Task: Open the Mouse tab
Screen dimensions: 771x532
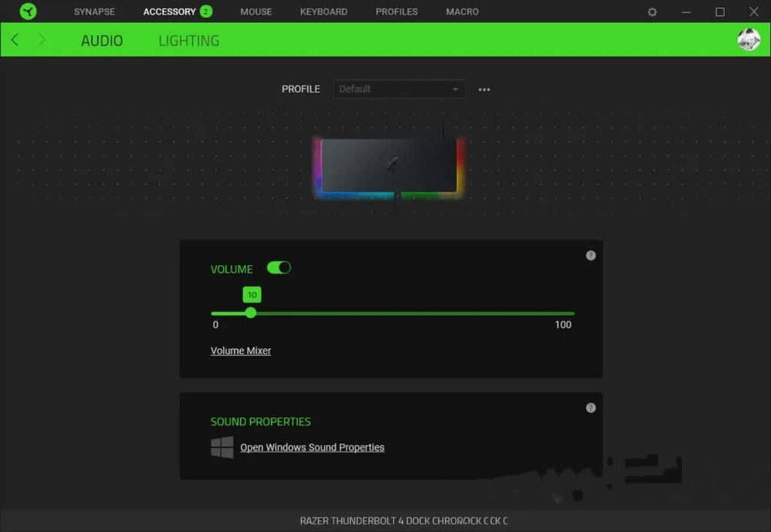Action: [256, 12]
